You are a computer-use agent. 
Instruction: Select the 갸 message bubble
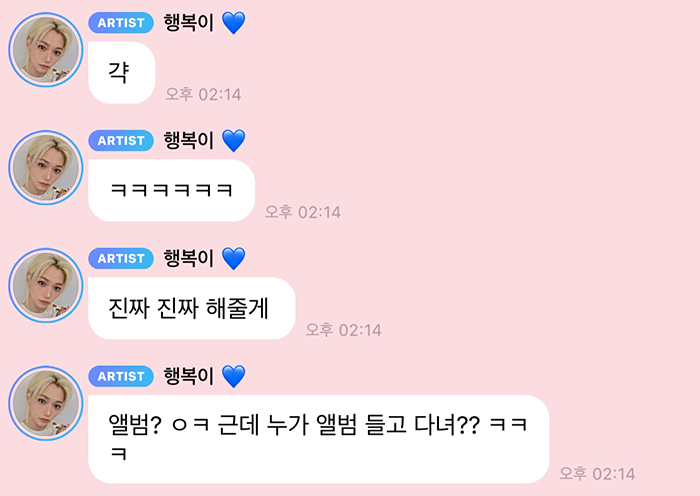tap(122, 73)
